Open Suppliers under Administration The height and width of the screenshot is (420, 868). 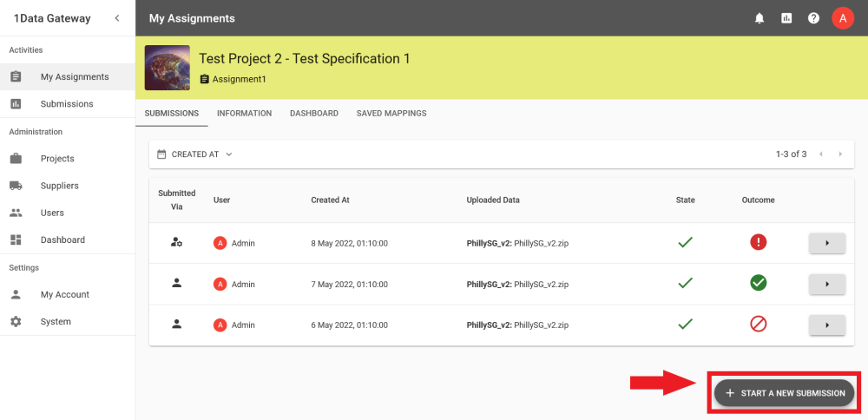[68, 186]
